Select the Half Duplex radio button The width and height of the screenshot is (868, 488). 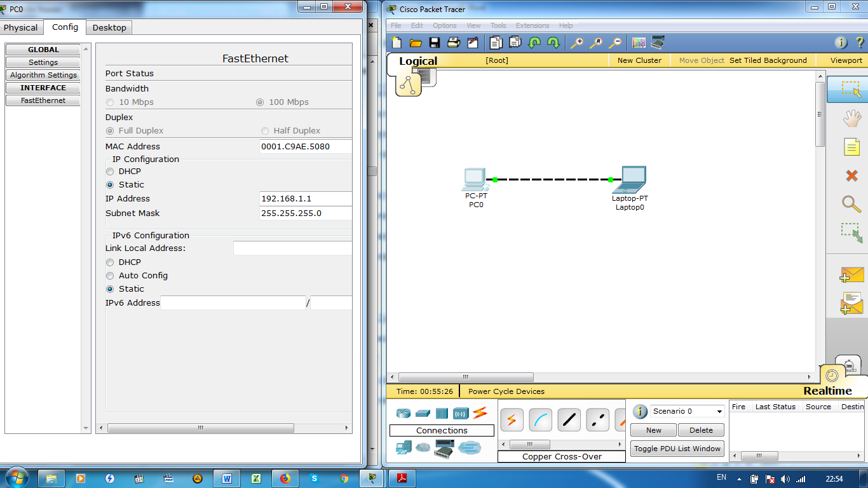[x=265, y=131]
